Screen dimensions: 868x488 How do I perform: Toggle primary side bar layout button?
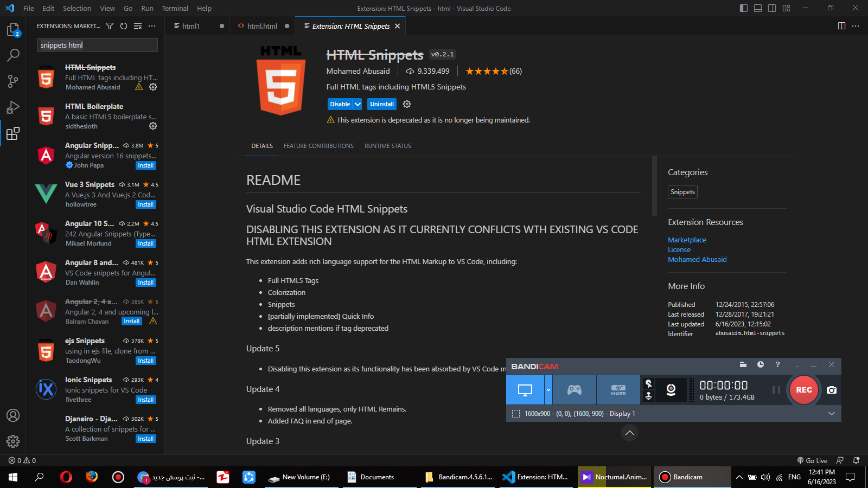point(744,8)
